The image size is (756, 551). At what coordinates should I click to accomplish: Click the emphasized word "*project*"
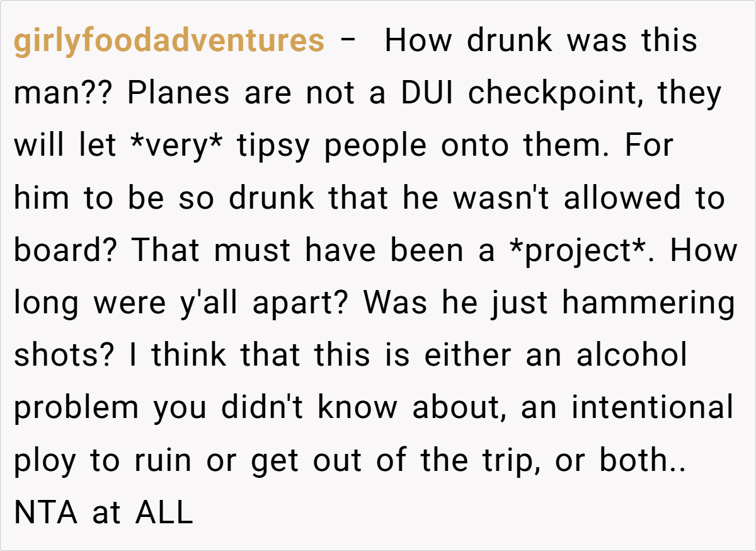[x=581, y=251]
